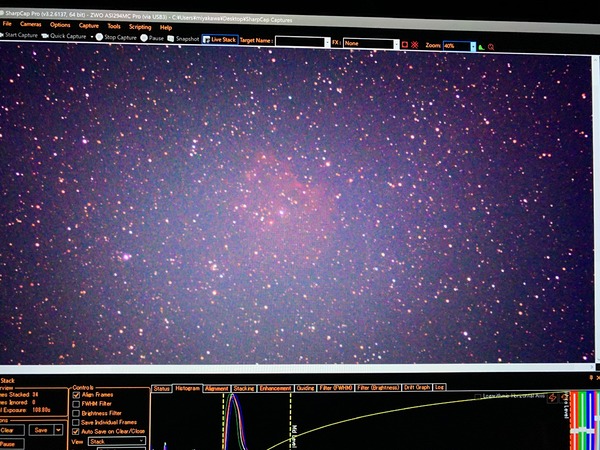Screen dimensions: 600x450
Task: Open the Help menu
Action: pyautogui.click(x=166, y=28)
